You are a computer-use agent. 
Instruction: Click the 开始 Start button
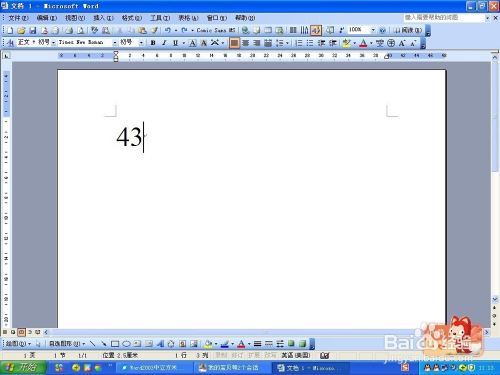(x=23, y=368)
